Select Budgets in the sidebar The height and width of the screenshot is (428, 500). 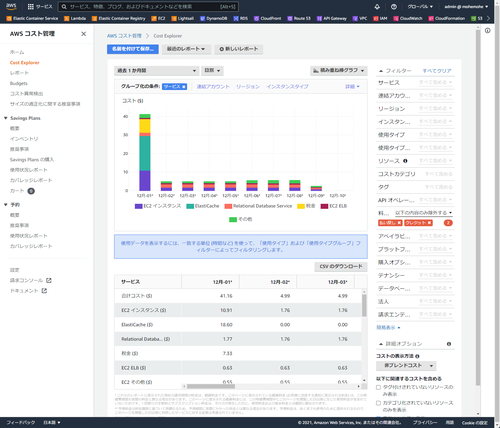19,83
